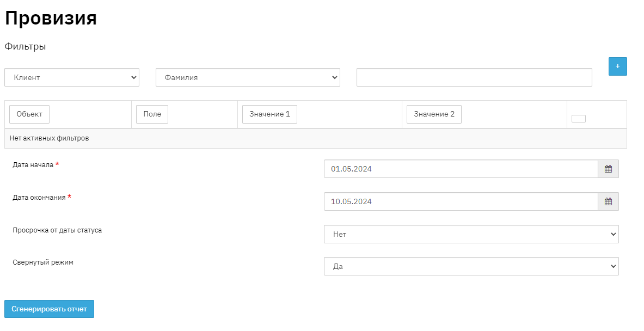Click the Поле column header button

pyautogui.click(x=152, y=114)
